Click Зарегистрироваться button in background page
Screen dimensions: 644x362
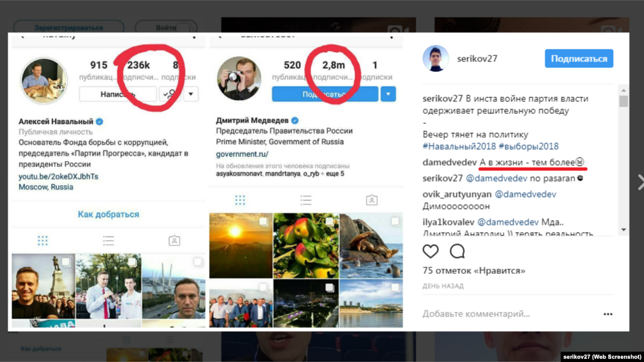pyautogui.click(x=69, y=28)
